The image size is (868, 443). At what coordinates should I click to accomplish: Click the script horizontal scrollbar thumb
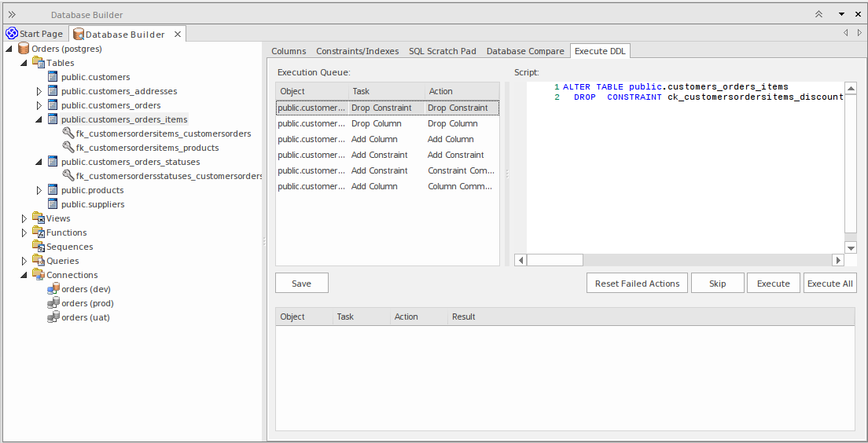[x=554, y=260]
